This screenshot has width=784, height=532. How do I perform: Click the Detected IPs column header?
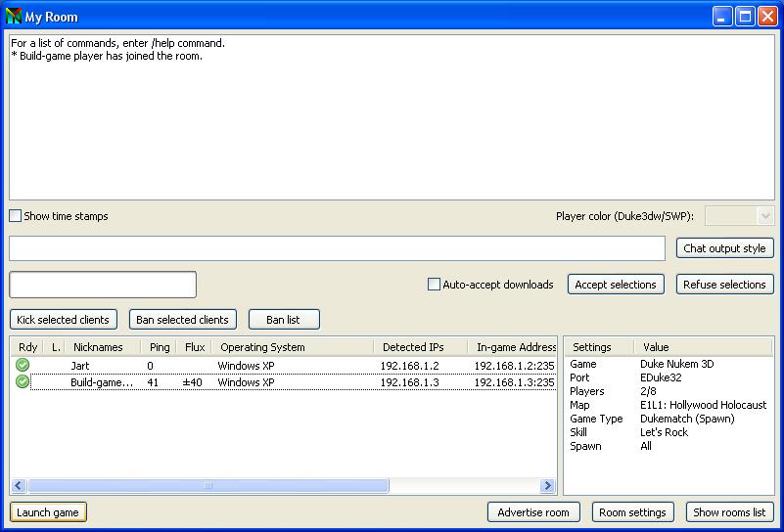(x=410, y=347)
